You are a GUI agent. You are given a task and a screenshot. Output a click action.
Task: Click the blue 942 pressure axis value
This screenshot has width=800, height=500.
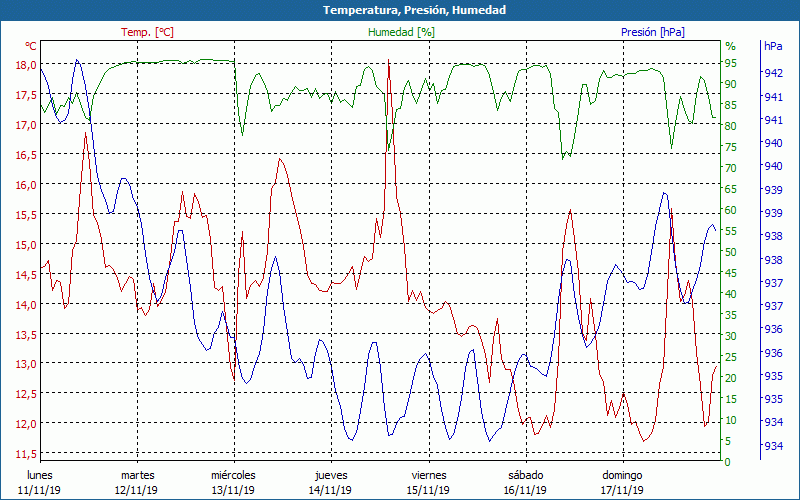tap(773, 73)
